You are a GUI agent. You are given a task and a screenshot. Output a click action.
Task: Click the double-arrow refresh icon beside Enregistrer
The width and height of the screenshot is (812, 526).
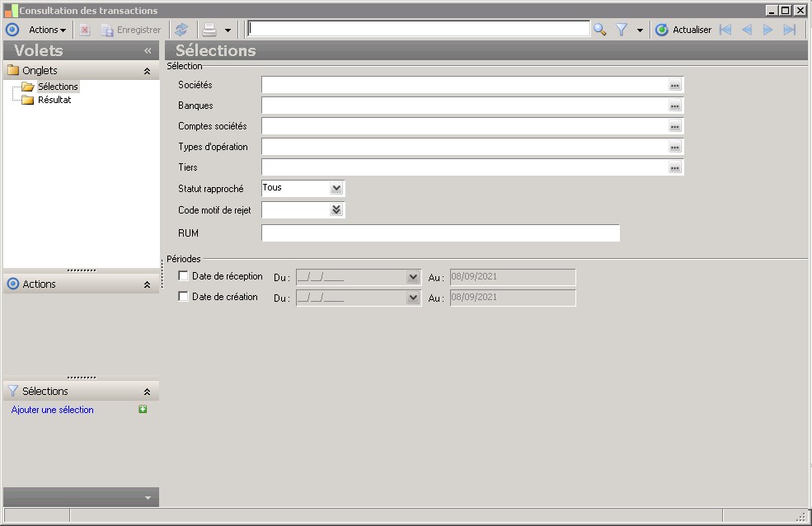(181, 30)
